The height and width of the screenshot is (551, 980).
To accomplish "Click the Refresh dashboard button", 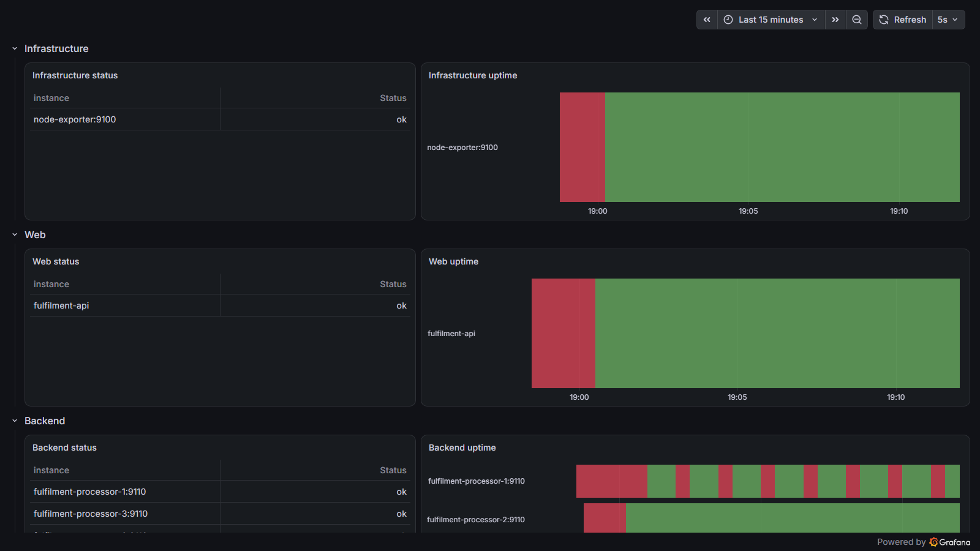I will pos(903,20).
